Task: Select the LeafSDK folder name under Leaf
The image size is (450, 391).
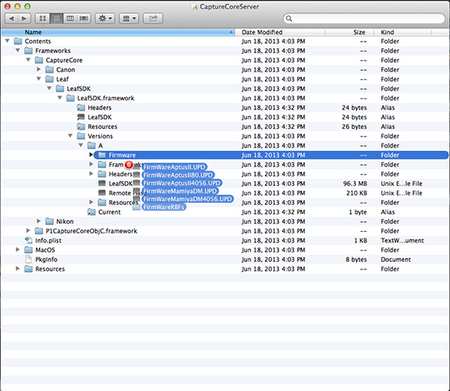Action: [79, 89]
